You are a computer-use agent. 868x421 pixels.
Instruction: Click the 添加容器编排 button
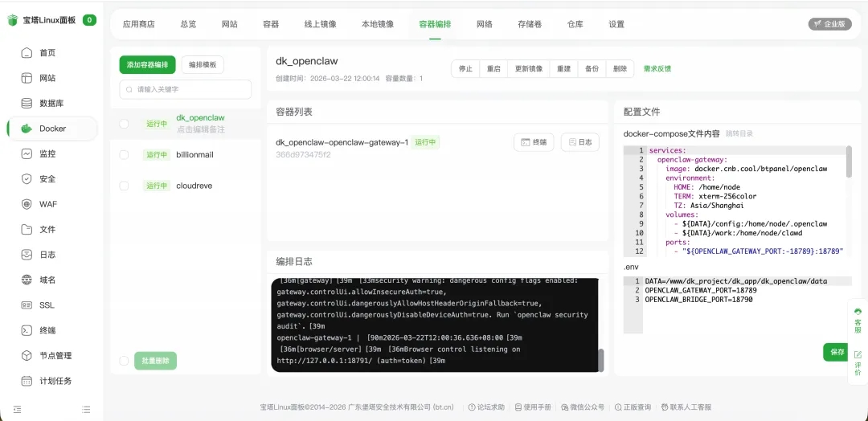click(x=147, y=65)
